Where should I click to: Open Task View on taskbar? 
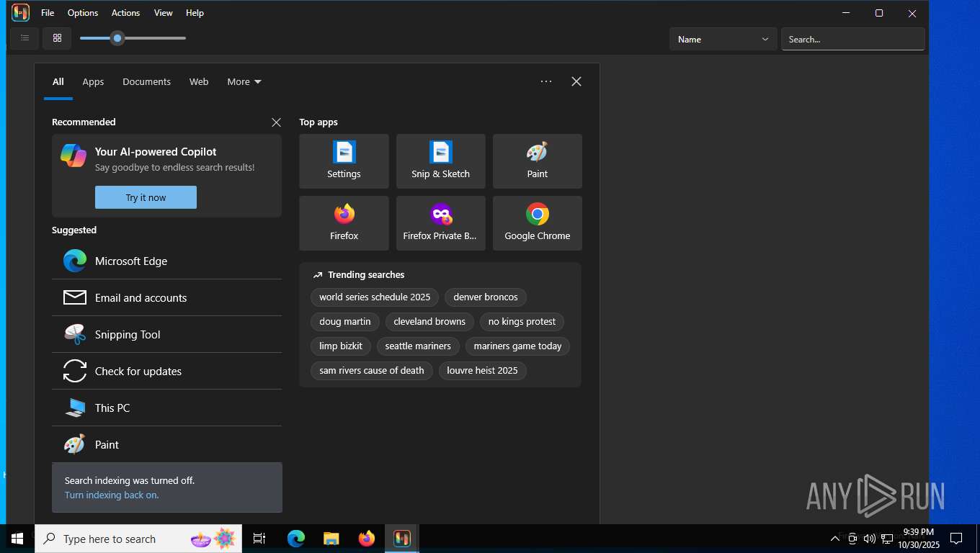(259, 539)
